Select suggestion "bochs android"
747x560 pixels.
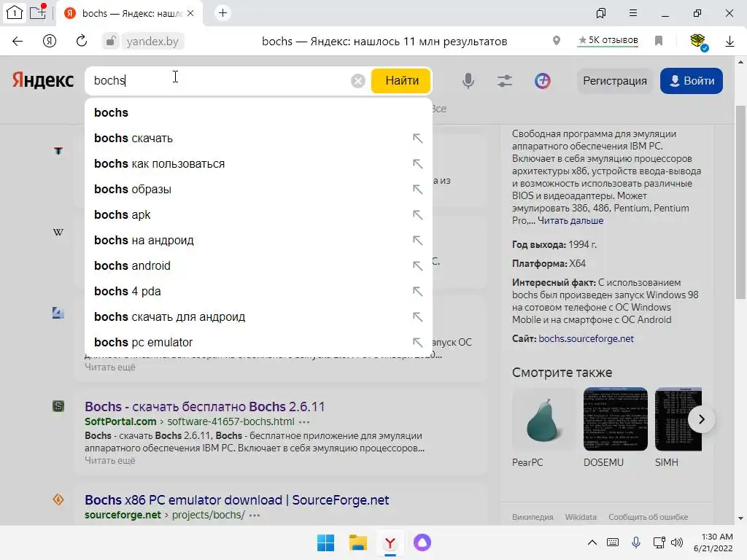pos(258,265)
